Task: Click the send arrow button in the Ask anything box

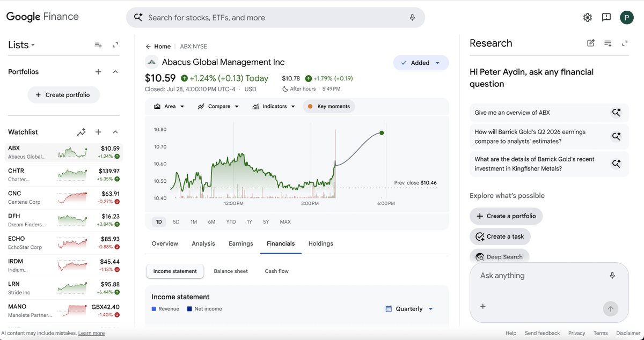Action: coord(610,308)
